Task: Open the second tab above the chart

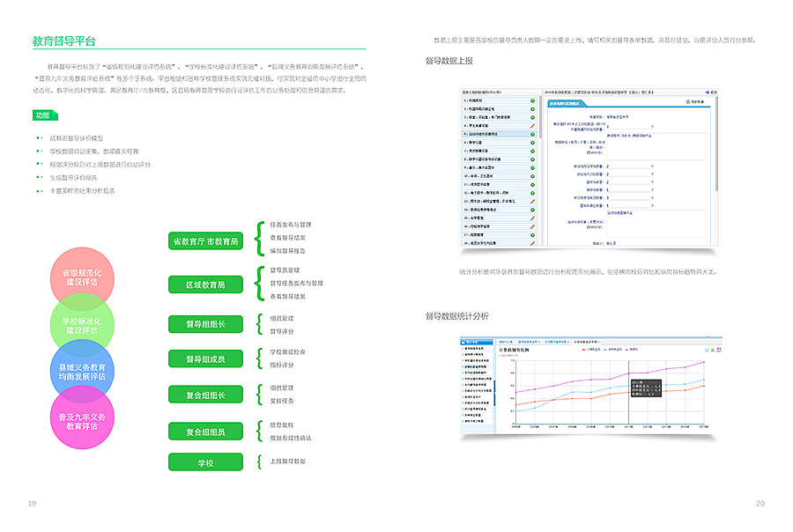Action: 529,342
